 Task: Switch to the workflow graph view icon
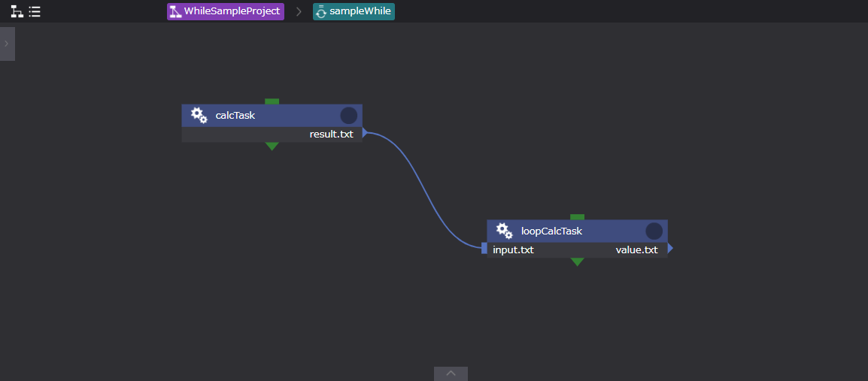click(16, 12)
